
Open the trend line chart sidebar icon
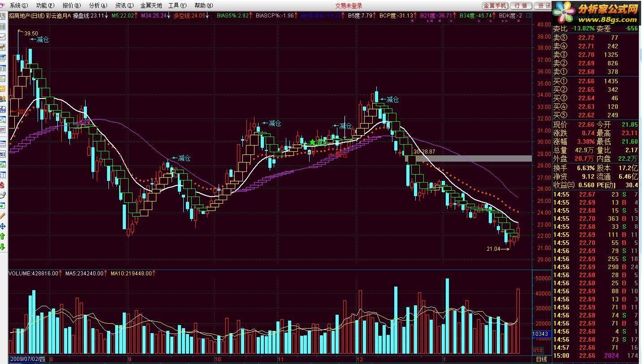click(x=3, y=37)
